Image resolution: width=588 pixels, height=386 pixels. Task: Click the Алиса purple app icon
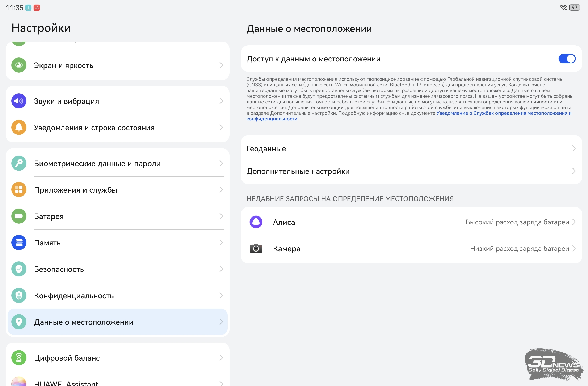point(256,222)
